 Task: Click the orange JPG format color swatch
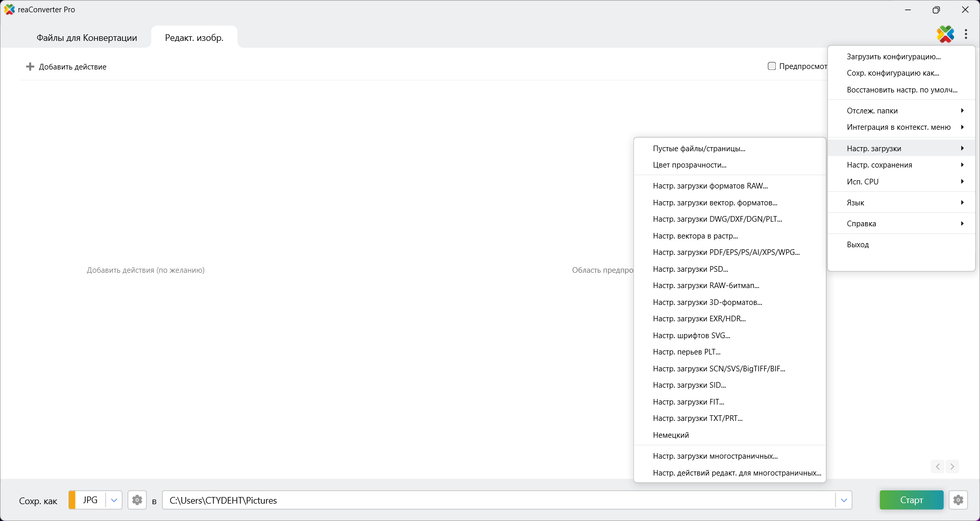point(72,500)
